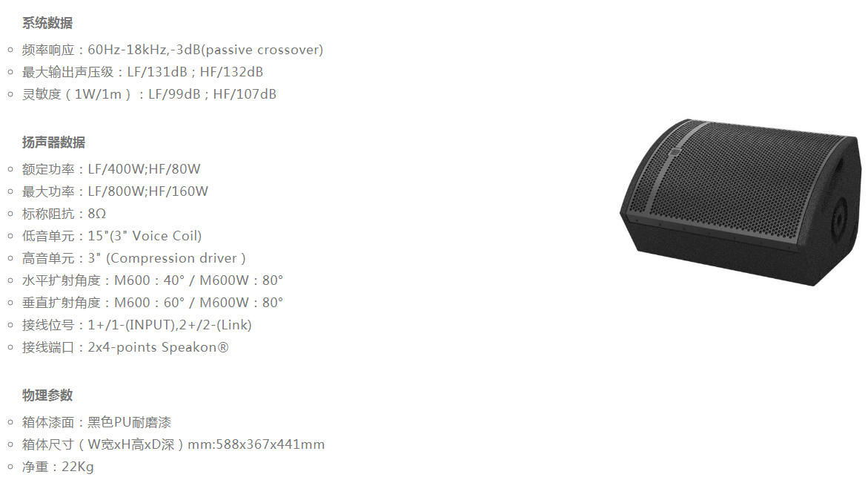
Task: Click the 低音单元 15" Voice Coil line
Action: [x=112, y=236]
